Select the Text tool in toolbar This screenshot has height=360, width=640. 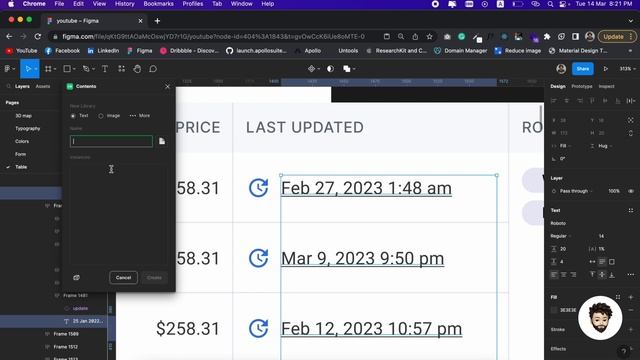coord(105,69)
